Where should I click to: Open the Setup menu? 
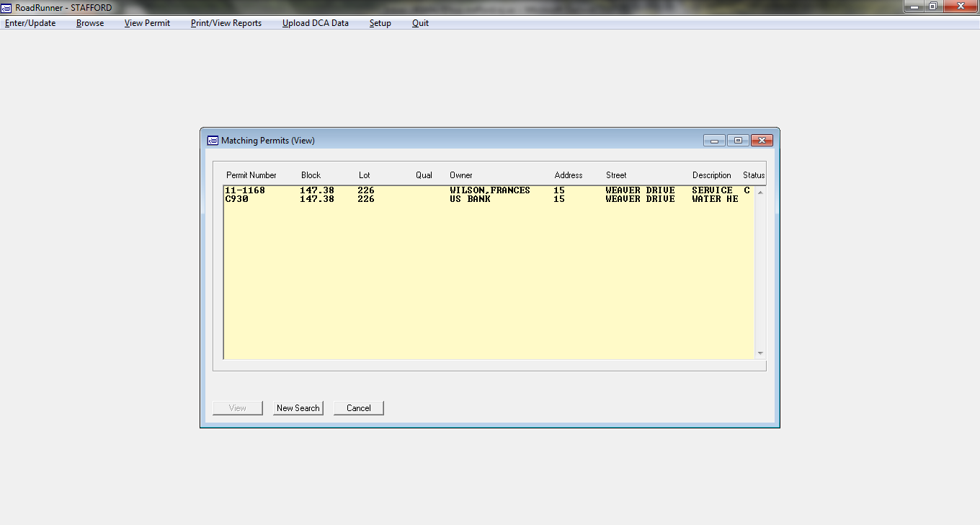tap(380, 23)
